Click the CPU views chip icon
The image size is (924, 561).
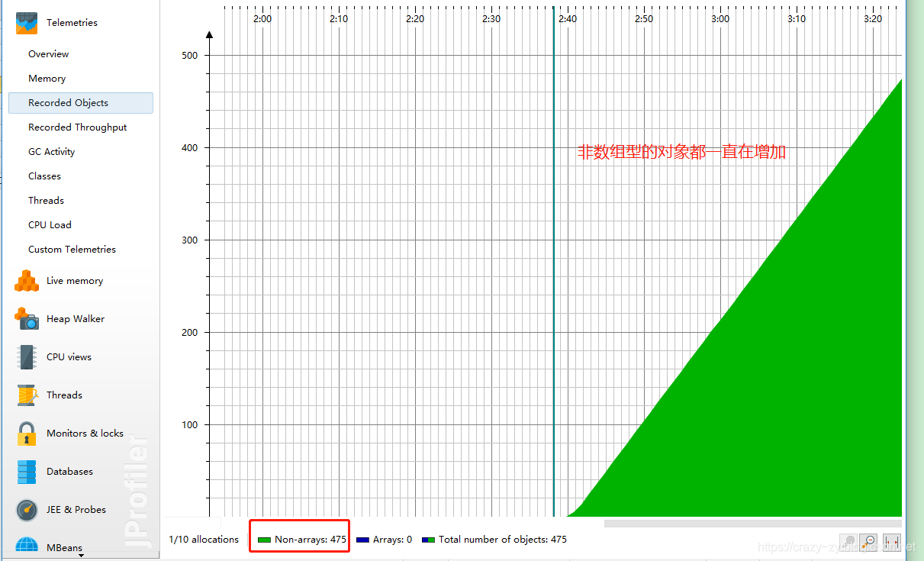[27, 357]
